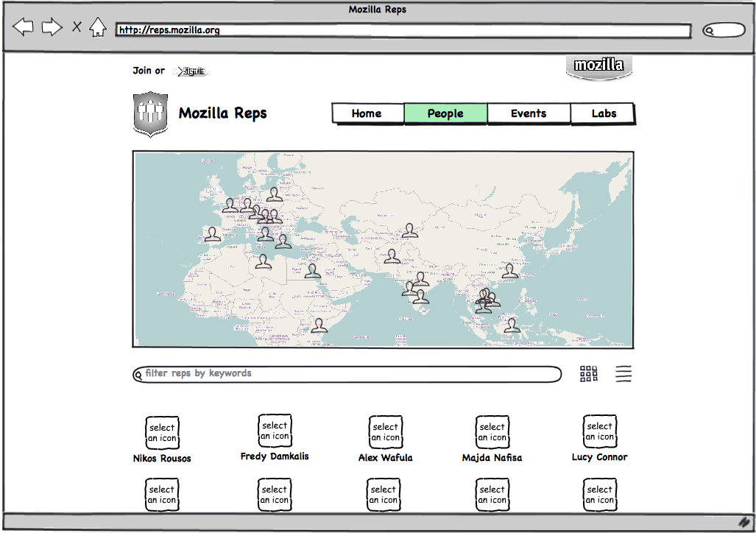This screenshot has height=533, width=756.
Task: Click the Sign In link
Action: [x=192, y=71]
